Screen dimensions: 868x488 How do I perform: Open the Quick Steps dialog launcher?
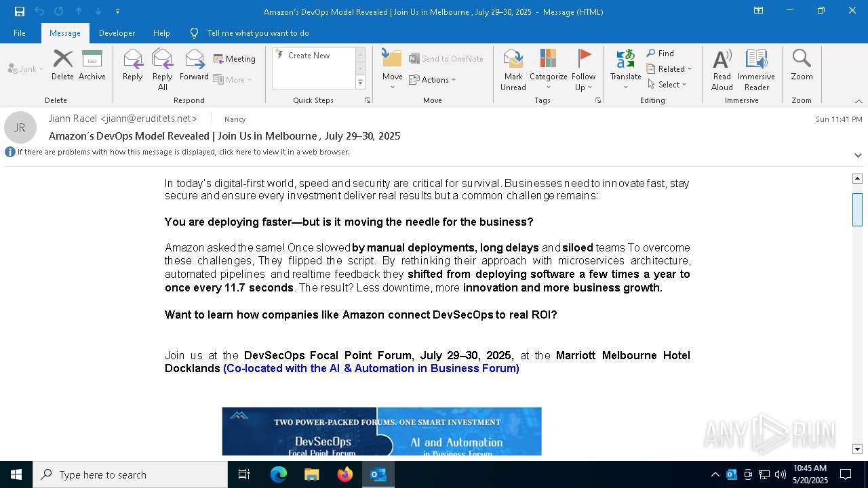pyautogui.click(x=368, y=100)
